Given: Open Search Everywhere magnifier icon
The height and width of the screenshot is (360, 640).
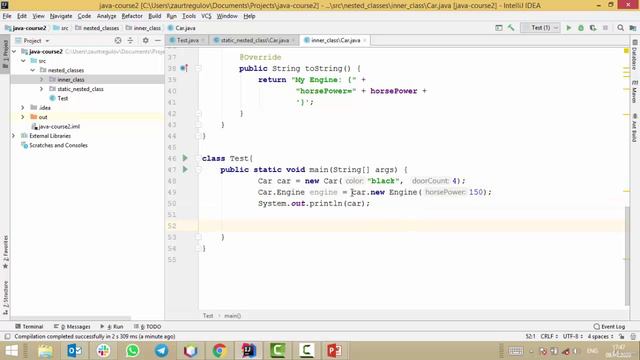Looking at the screenshot, I should [620, 28].
